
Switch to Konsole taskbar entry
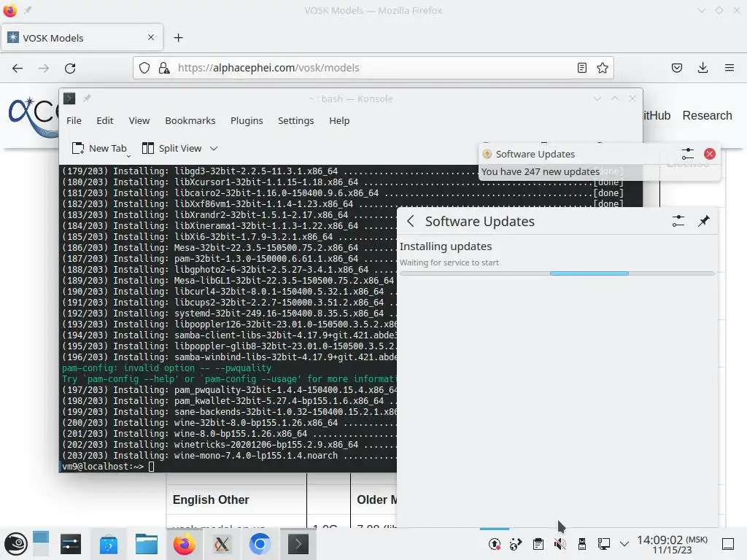pos(298,544)
